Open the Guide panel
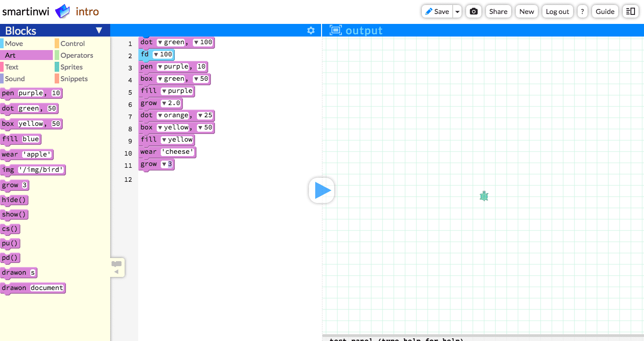The width and height of the screenshot is (644, 341). pos(605,12)
